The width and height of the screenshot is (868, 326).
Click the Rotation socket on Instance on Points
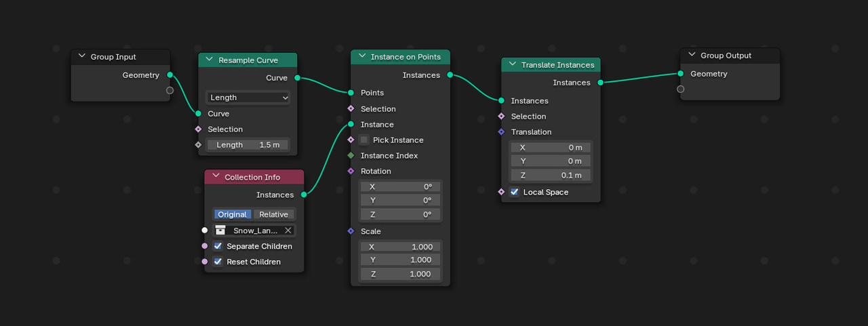click(351, 171)
